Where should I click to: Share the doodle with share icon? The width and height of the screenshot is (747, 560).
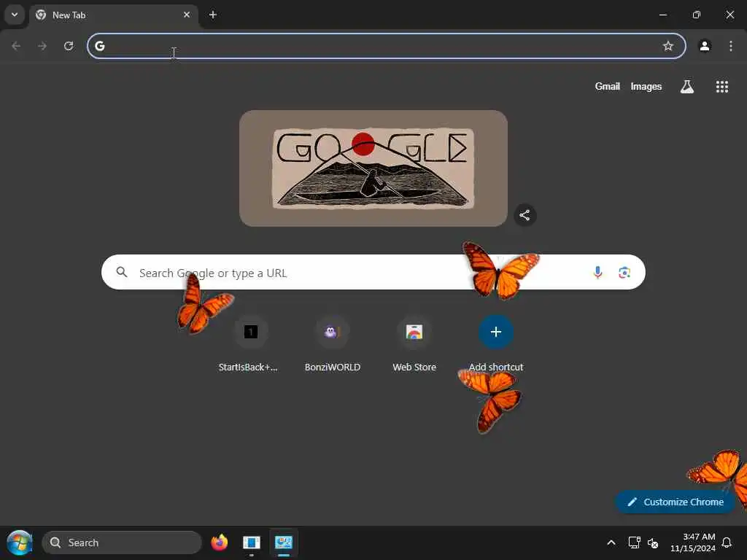525,215
